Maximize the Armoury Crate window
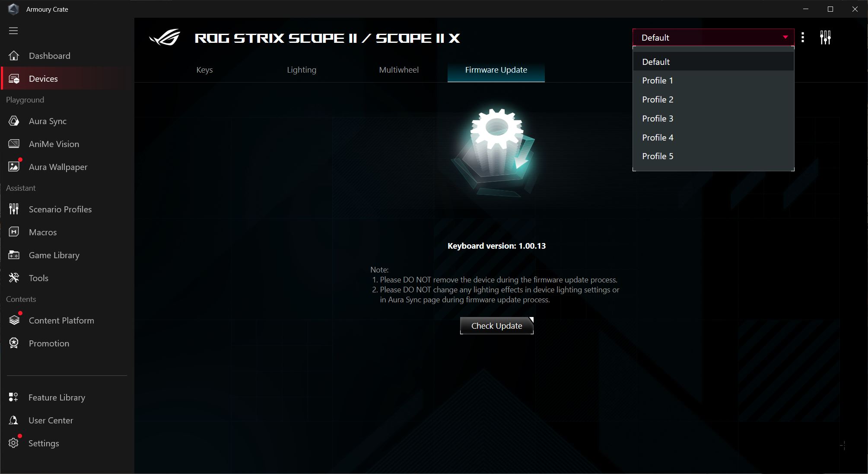The width and height of the screenshot is (868, 474). pyautogui.click(x=830, y=9)
